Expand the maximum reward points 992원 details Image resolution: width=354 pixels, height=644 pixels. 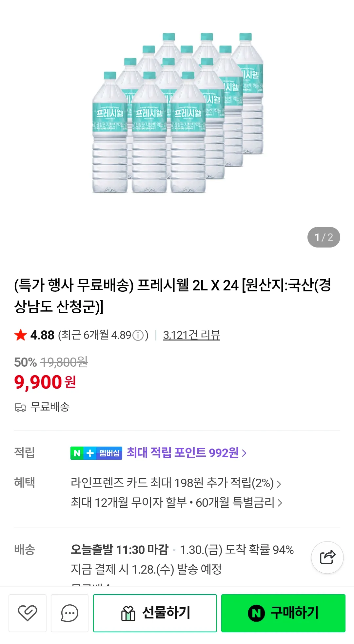[x=186, y=453]
